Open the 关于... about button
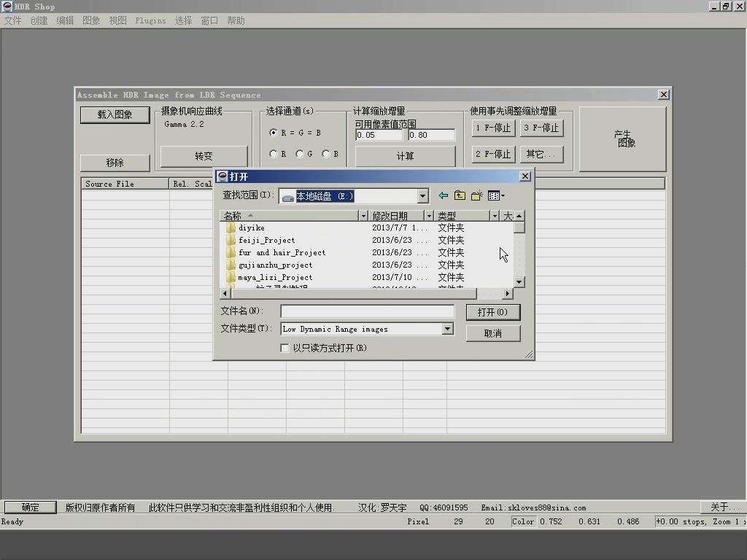747x560 pixels. 725,507
